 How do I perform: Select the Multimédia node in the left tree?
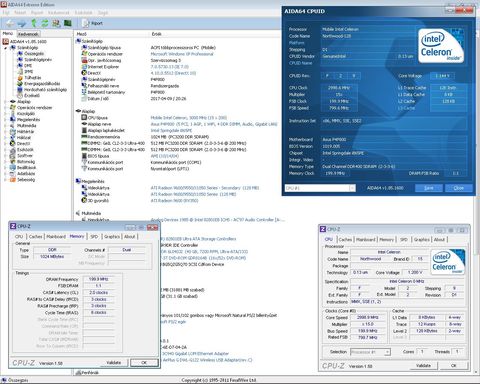pyautogui.click(x=26, y=125)
